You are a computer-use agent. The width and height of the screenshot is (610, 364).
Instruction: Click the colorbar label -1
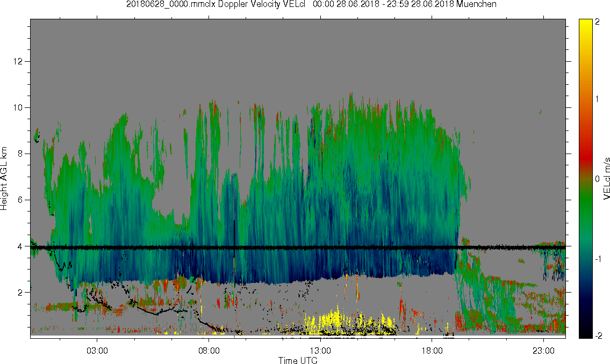point(599,259)
